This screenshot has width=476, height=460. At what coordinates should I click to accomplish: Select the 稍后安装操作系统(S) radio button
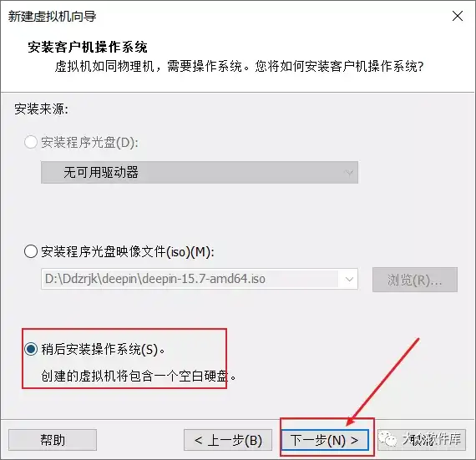31,349
